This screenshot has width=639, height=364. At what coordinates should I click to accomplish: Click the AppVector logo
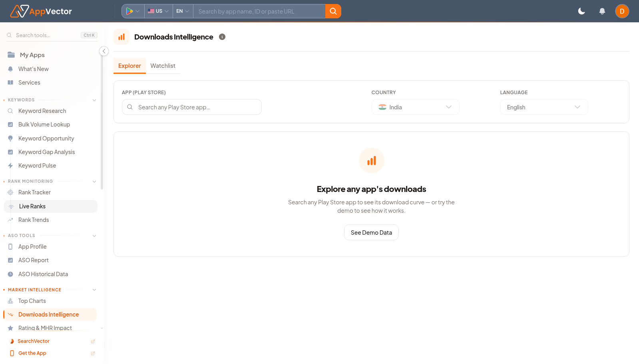(x=41, y=11)
